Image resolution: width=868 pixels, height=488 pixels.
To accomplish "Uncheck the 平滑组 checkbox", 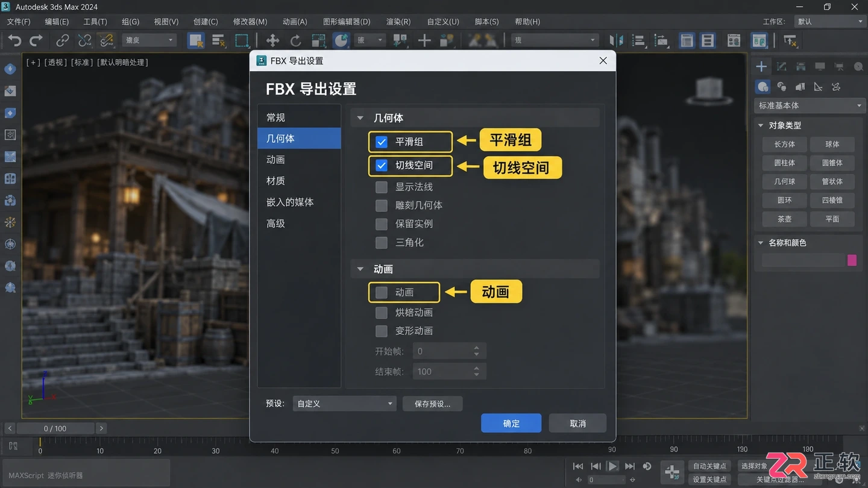I will pyautogui.click(x=382, y=142).
